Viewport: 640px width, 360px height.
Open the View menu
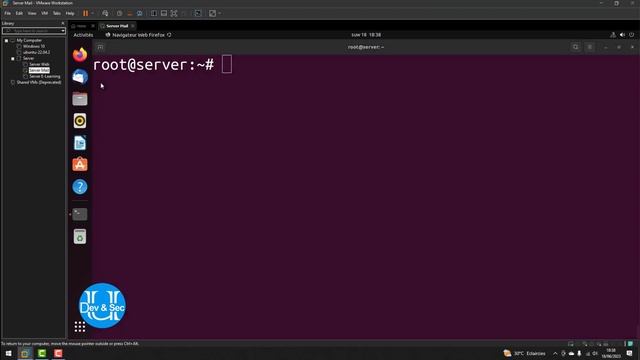tap(32, 13)
